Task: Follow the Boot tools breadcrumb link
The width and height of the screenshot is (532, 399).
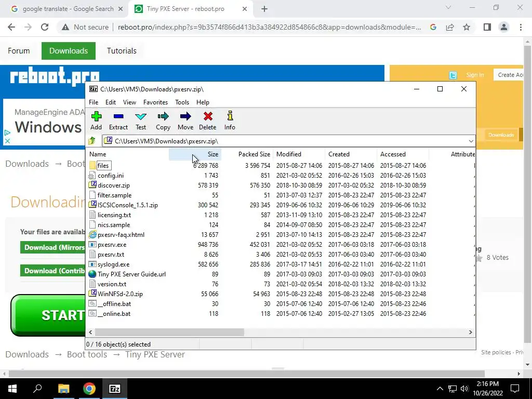Action: coord(87,354)
